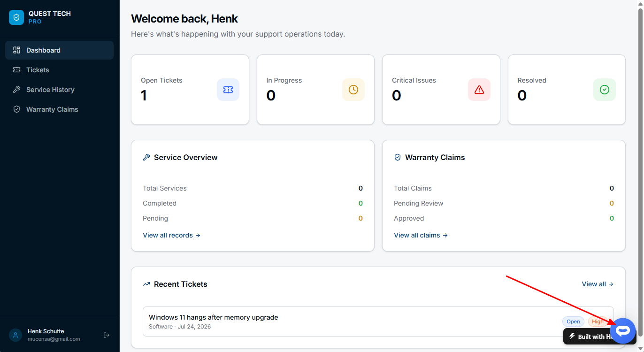Click the Software · Jul 24, 2026 text
644x352 pixels.
(x=180, y=327)
